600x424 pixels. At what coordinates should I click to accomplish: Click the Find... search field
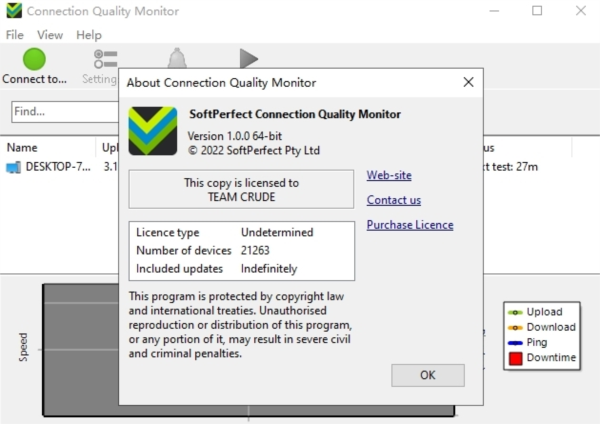pos(65,112)
